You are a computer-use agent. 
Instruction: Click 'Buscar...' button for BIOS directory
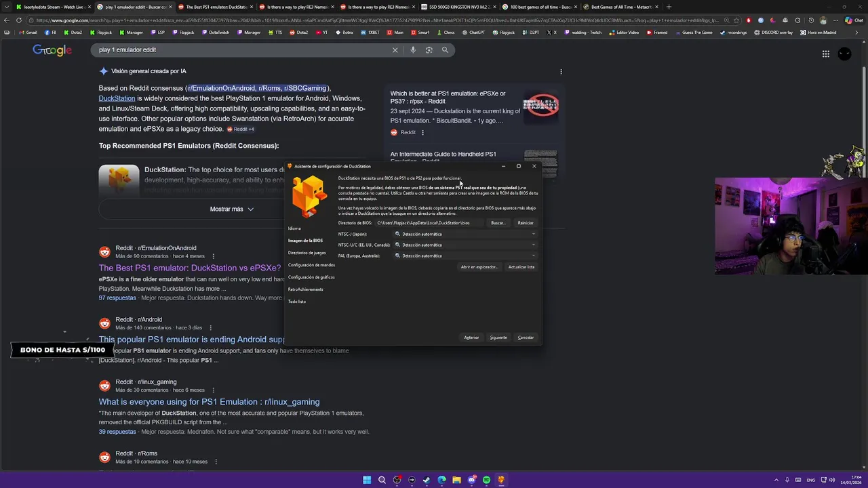tap(498, 223)
